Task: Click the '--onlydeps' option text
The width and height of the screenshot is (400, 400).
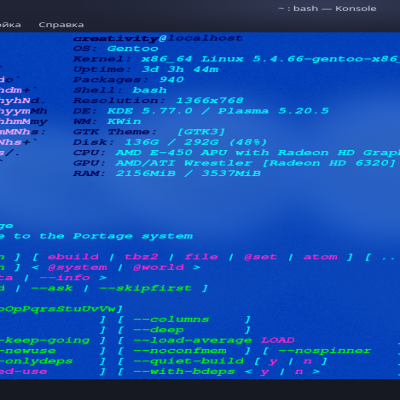Action: click(36, 361)
